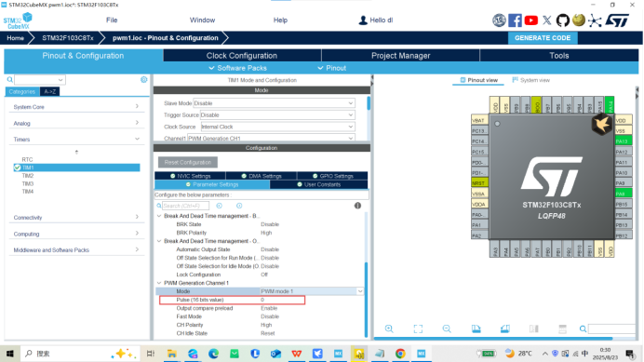644x362 pixels.
Task: Open the NVIC Settings tab
Action: pos(190,176)
